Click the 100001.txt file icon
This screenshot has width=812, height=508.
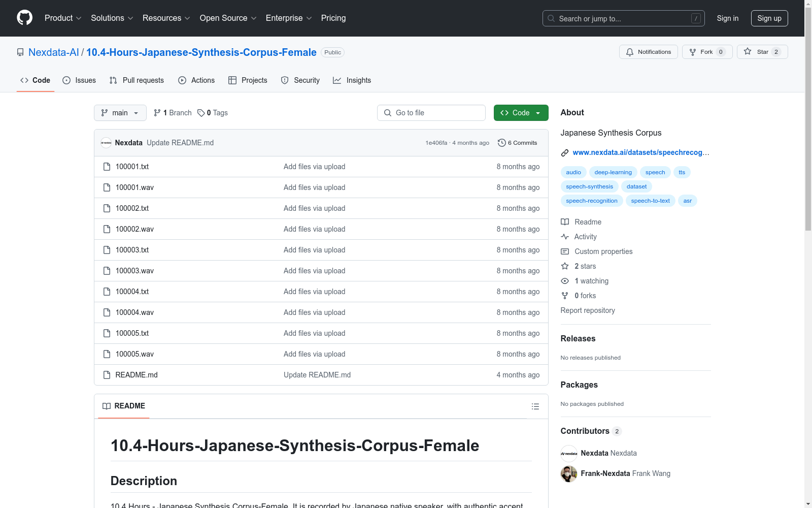[107, 167]
